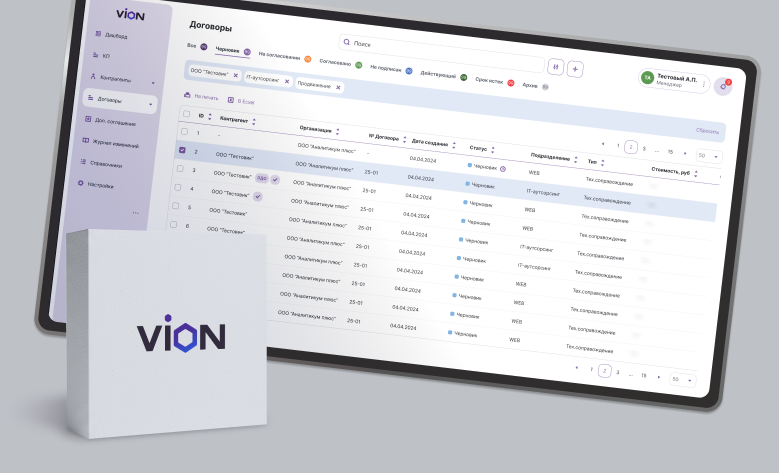Click the Журнал изменений book icon

85,140
